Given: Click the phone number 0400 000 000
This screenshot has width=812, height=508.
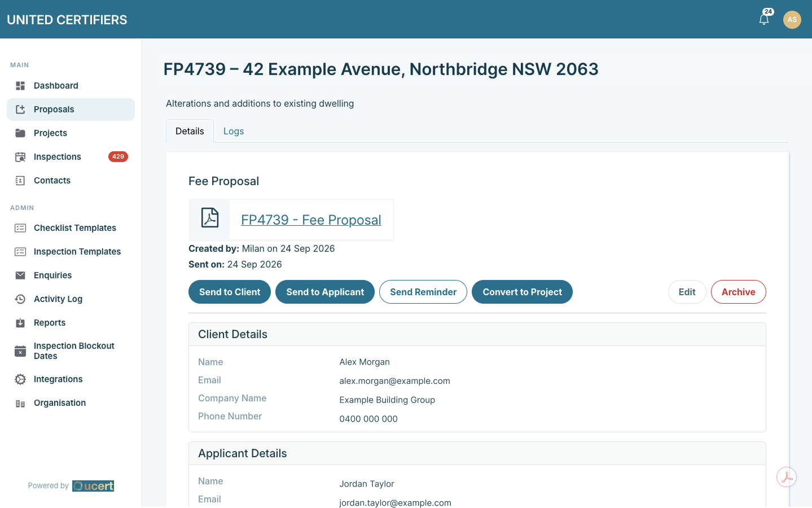Looking at the screenshot, I should [368, 419].
